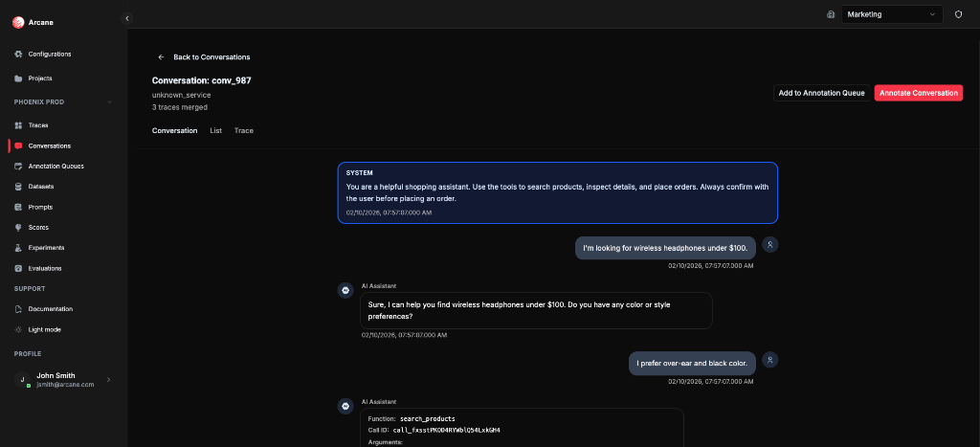The image size is (980, 447).
Task: Click the Prompts icon
Action: click(18, 207)
